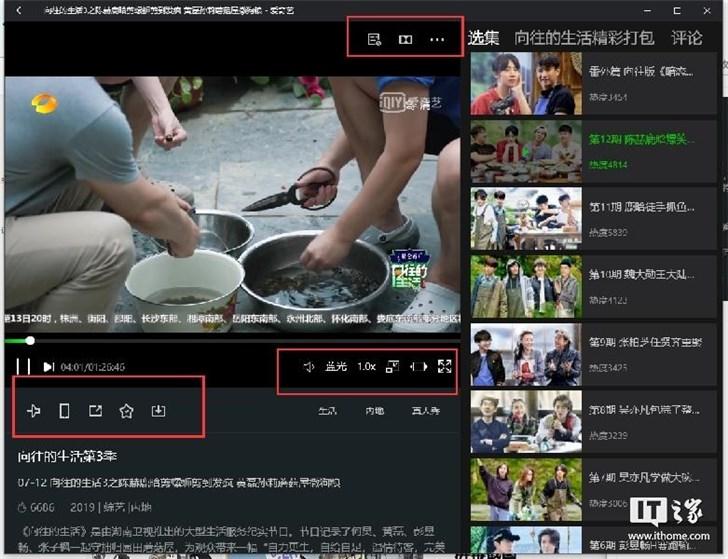Pin the window on top
This screenshot has height=559, width=728.
point(34,410)
